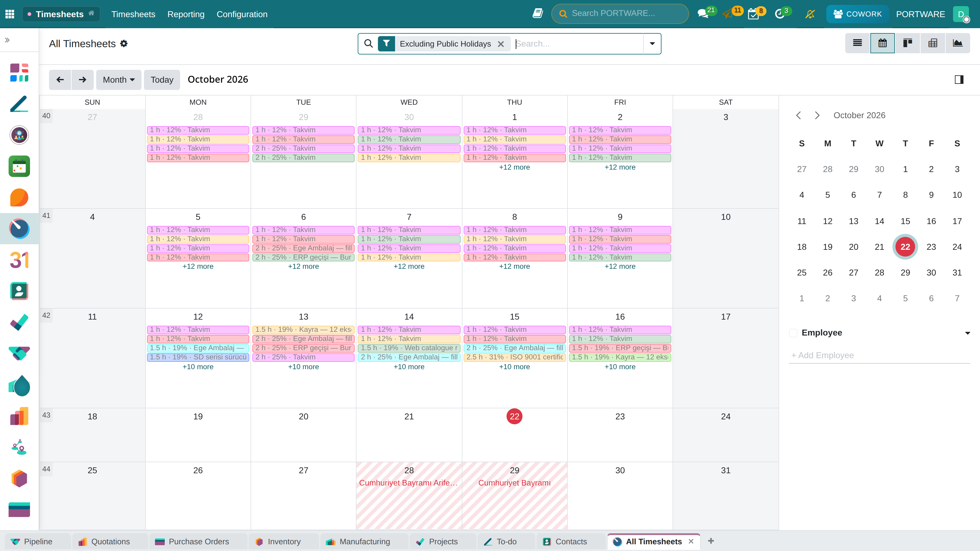
Task: Expand the collapsed sidebar with double chevron
Action: (7, 40)
